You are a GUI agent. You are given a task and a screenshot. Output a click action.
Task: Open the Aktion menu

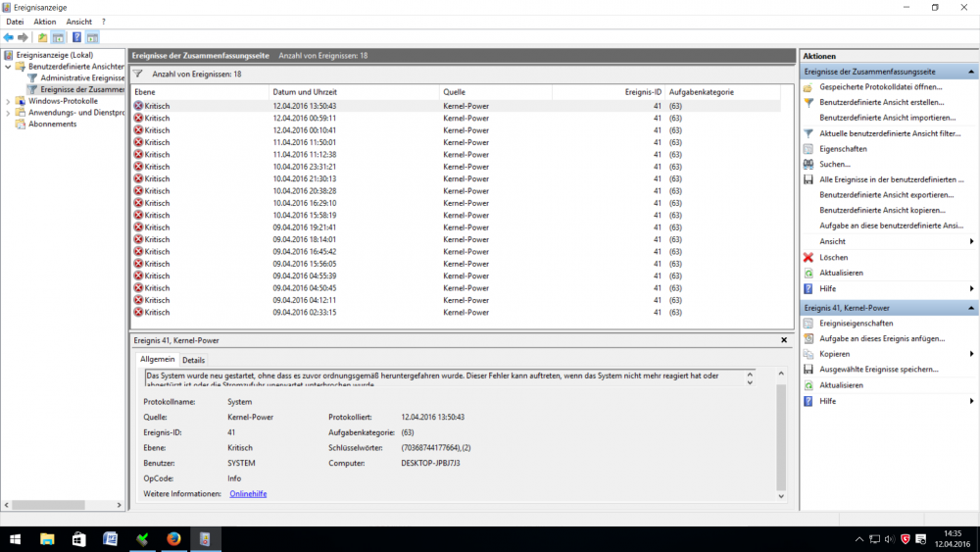point(45,22)
